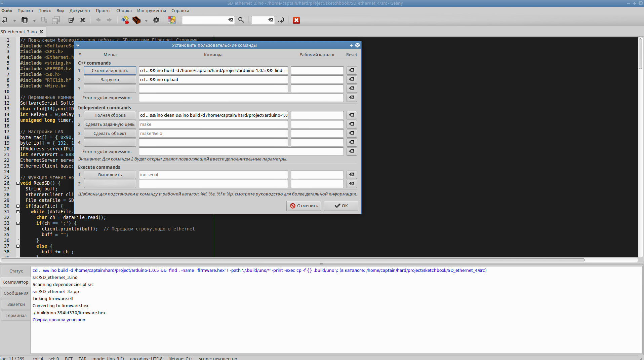Collapse the fold marker at line 30

(x=18, y=206)
